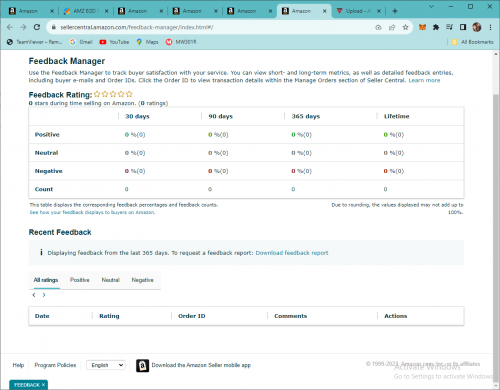Screen dimensions: 500x390
Task: Close the active Amazon tab
Action: point(325,11)
